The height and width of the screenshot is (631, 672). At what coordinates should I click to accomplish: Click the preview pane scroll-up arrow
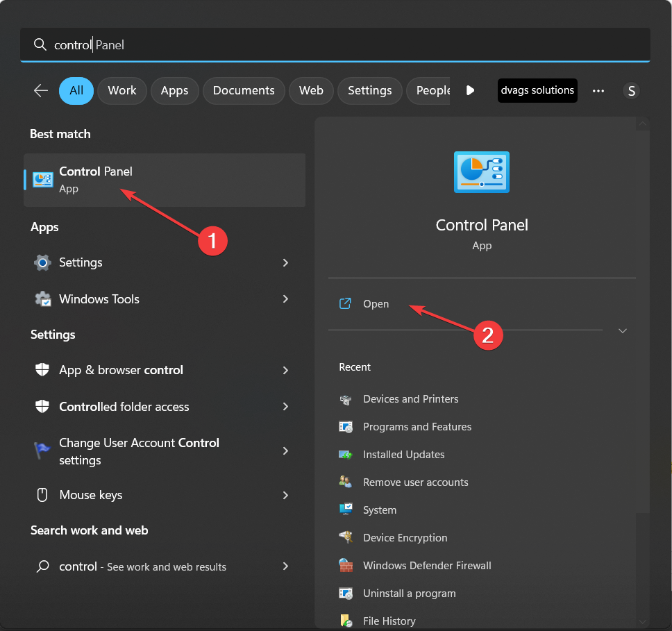pos(642,124)
